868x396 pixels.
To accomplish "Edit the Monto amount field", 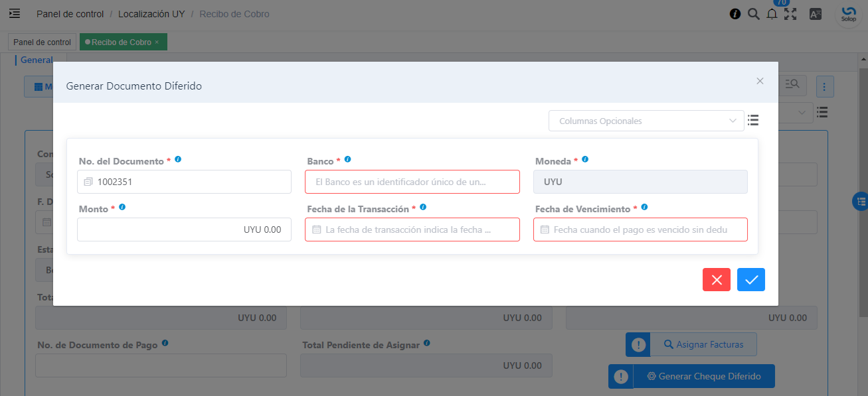I will click(184, 230).
